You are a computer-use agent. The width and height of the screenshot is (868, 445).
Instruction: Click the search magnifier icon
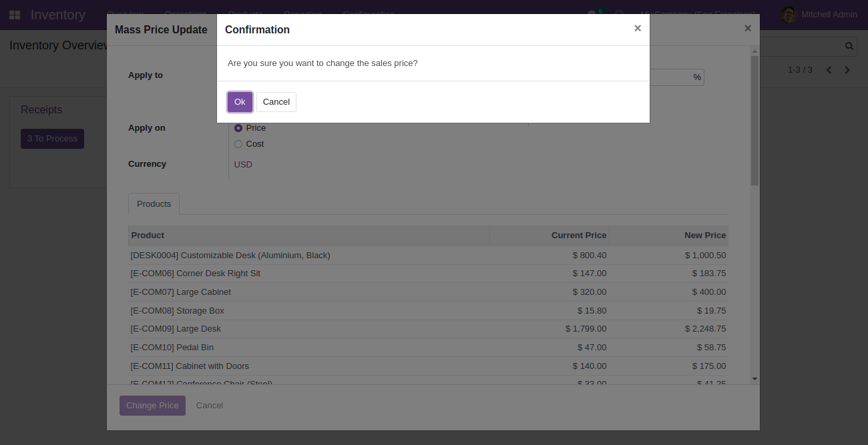(x=849, y=46)
